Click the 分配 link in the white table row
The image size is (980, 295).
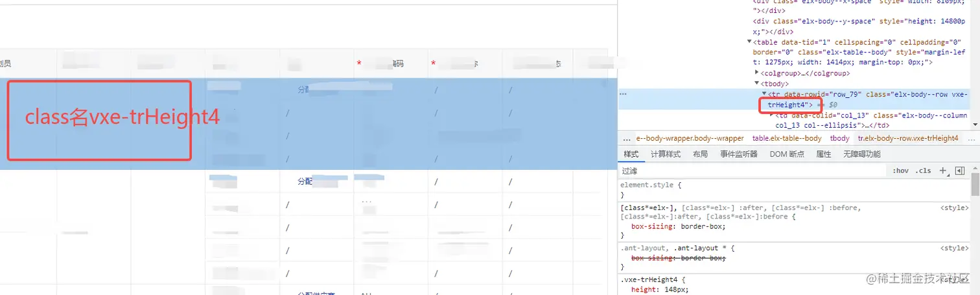(x=305, y=182)
